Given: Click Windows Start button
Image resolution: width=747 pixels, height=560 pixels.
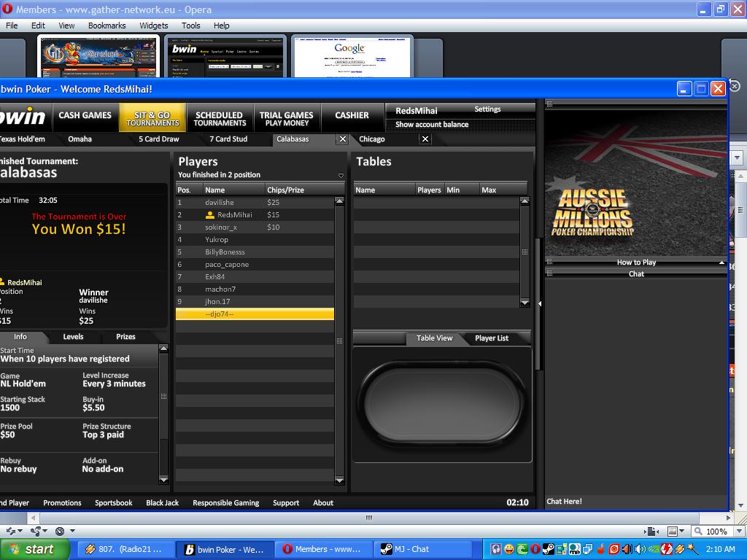Looking at the screenshot, I should coord(34,549).
